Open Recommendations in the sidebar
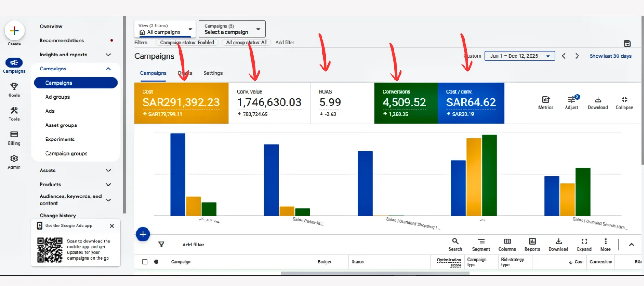 [x=62, y=40]
